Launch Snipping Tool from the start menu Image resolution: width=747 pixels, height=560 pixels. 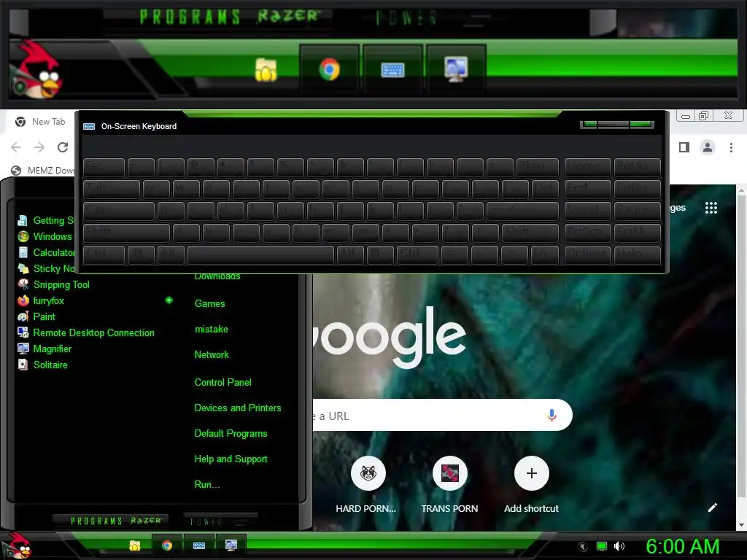(x=53, y=285)
